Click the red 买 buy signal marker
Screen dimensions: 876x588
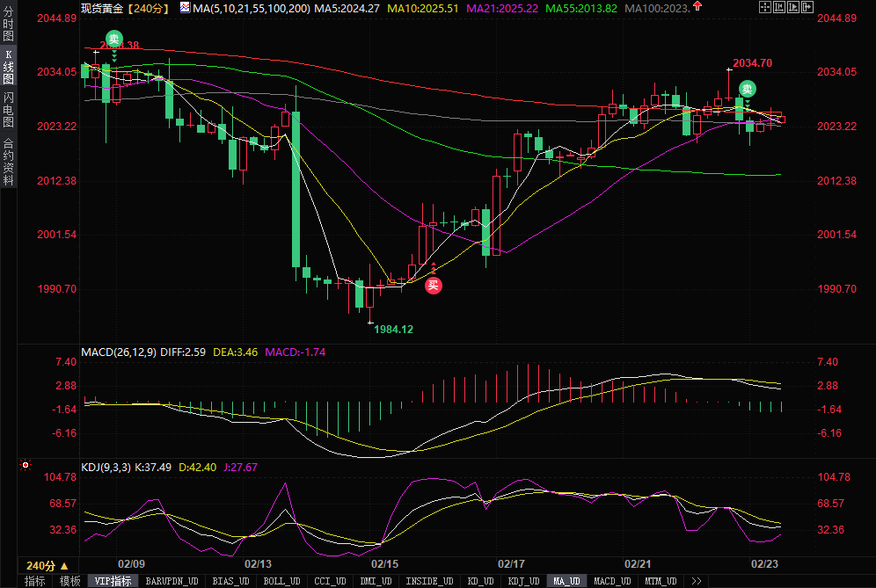(x=434, y=285)
